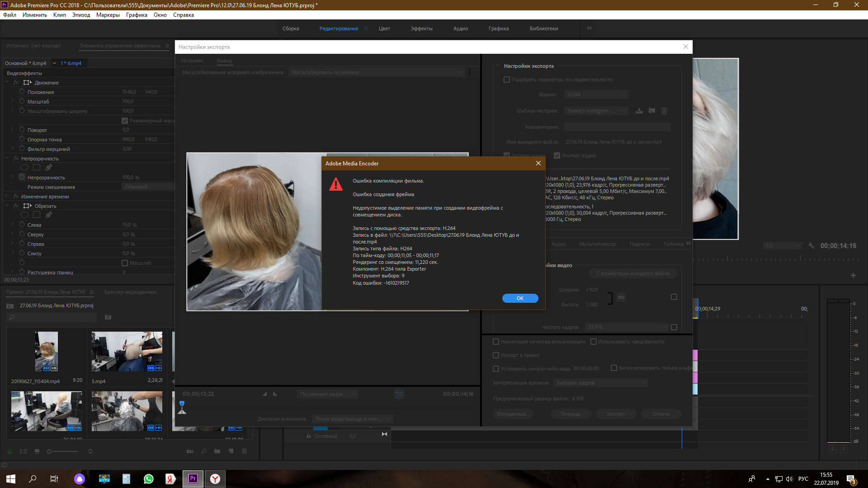Select the 20190627_115404.mp4 thumbnail
The width and height of the screenshot is (868, 488).
tap(47, 352)
